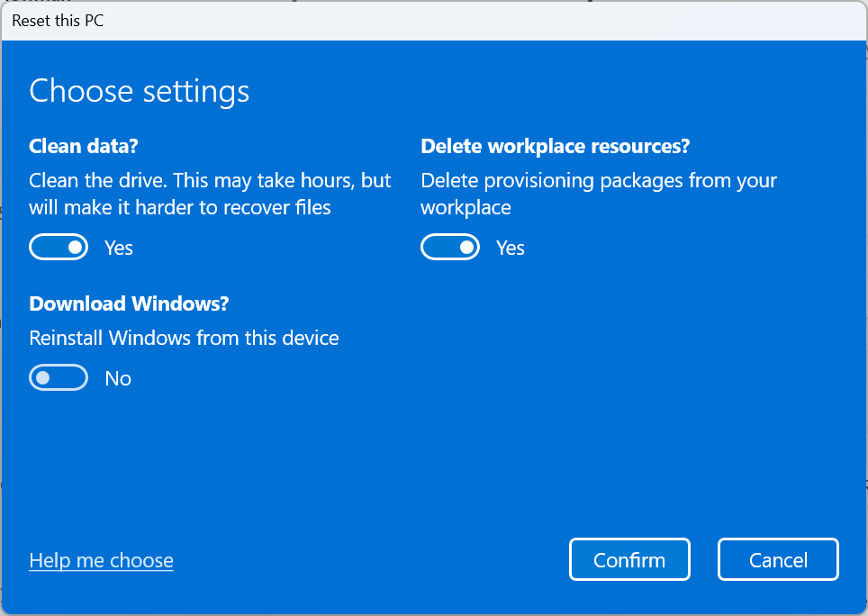This screenshot has height=616, width=868.
Task: Click the No label beside Download Windows
Action: (117, 378)
